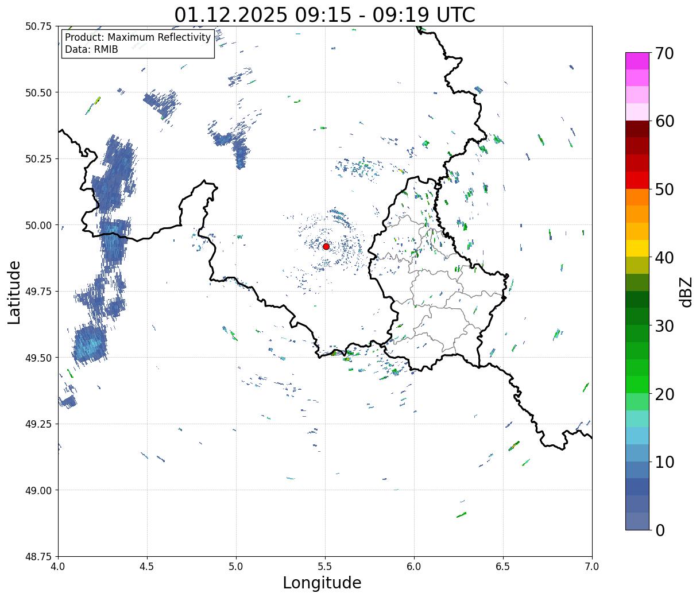700x597 pixels.
Task: Click the latitude tick label 49.25
Action: pyautogui.click(x=38, y=424)
